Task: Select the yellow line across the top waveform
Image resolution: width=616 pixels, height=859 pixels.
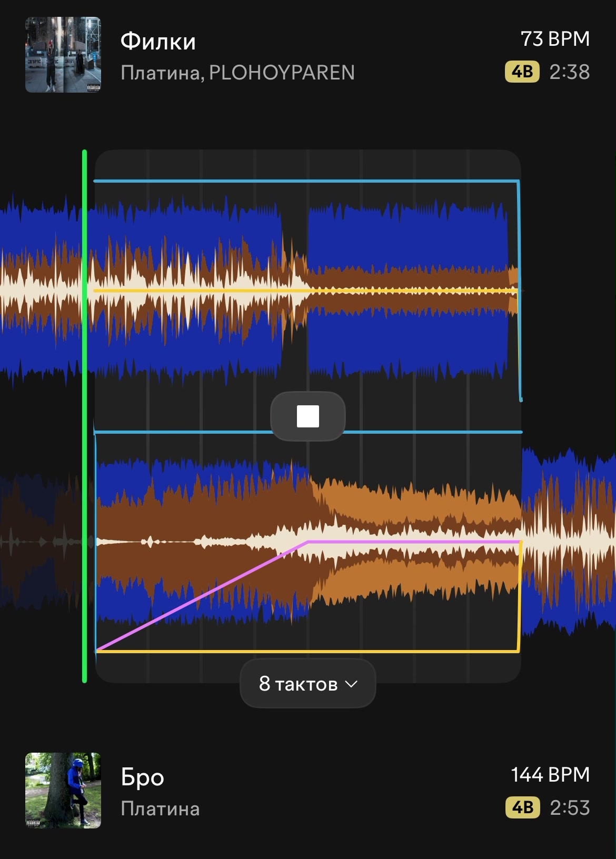Action: 305,291
